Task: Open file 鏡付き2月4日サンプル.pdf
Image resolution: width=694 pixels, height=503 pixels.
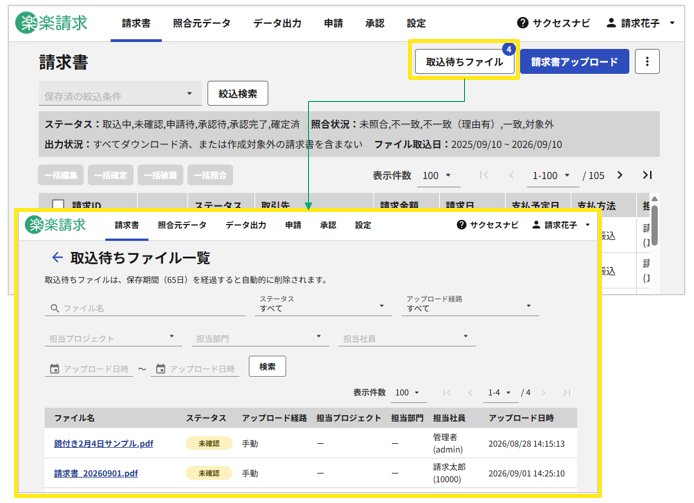Action: [104, 443]
